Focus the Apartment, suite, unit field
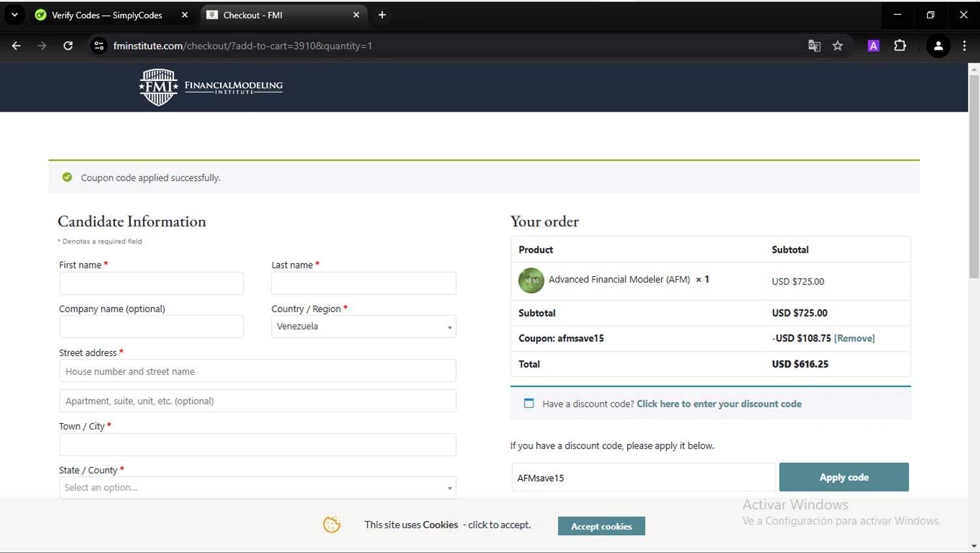Viewport: 980px width, 553px height. (257, 401)
